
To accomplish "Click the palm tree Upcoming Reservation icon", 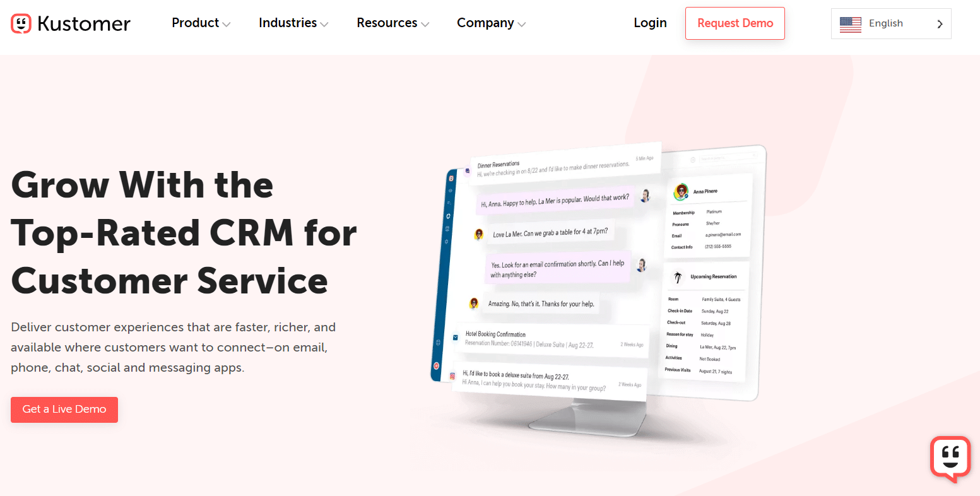I will pyautogui.click(x=678, y=277).
